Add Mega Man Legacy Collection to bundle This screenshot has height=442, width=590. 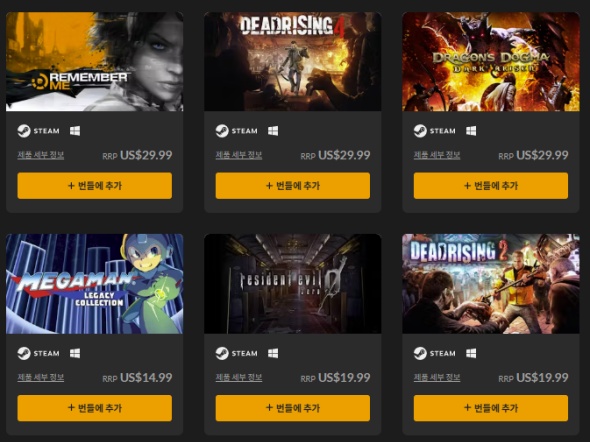(94, 408)
